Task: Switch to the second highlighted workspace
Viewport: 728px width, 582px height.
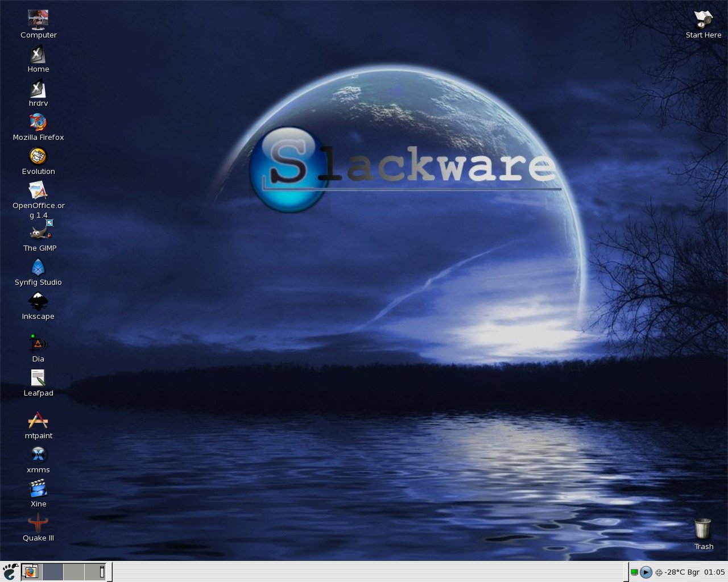Action: pyautogui.click(x=53, y=572)
